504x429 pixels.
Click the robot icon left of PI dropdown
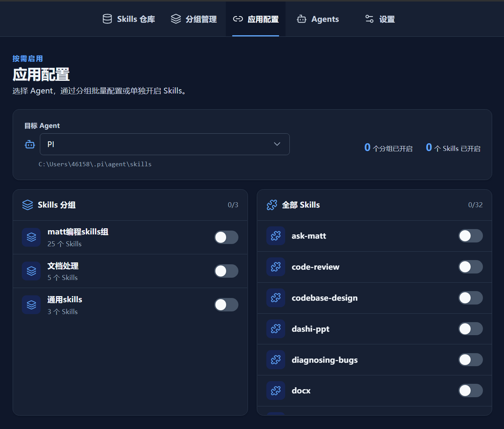click(30, 144)
